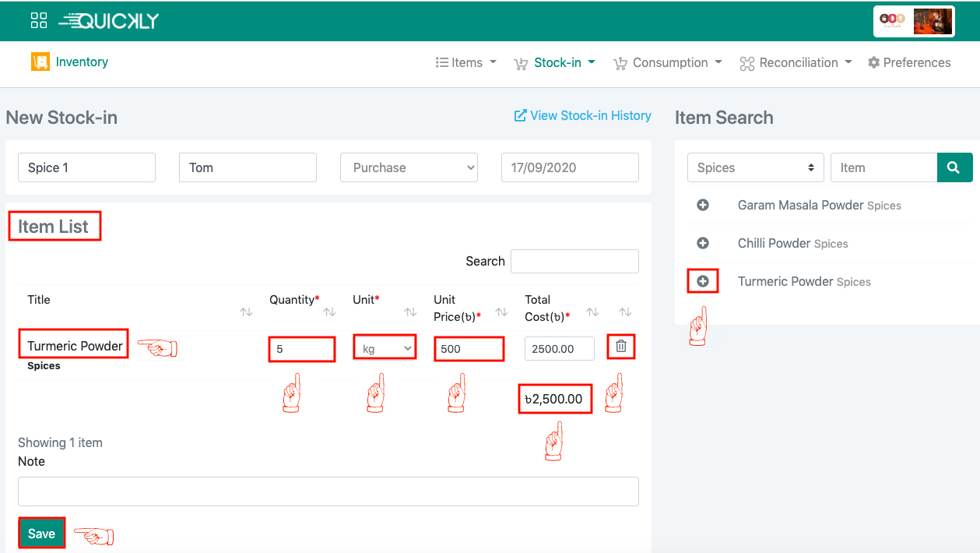Click the stock-in date field
Screen dimensions: 980x553
pos(570,167)
